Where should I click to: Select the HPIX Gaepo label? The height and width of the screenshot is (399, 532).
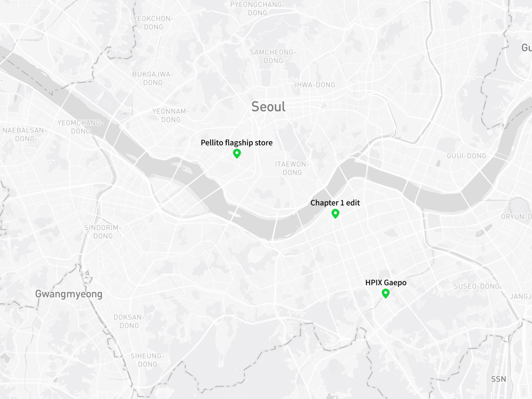pos(386,283)
